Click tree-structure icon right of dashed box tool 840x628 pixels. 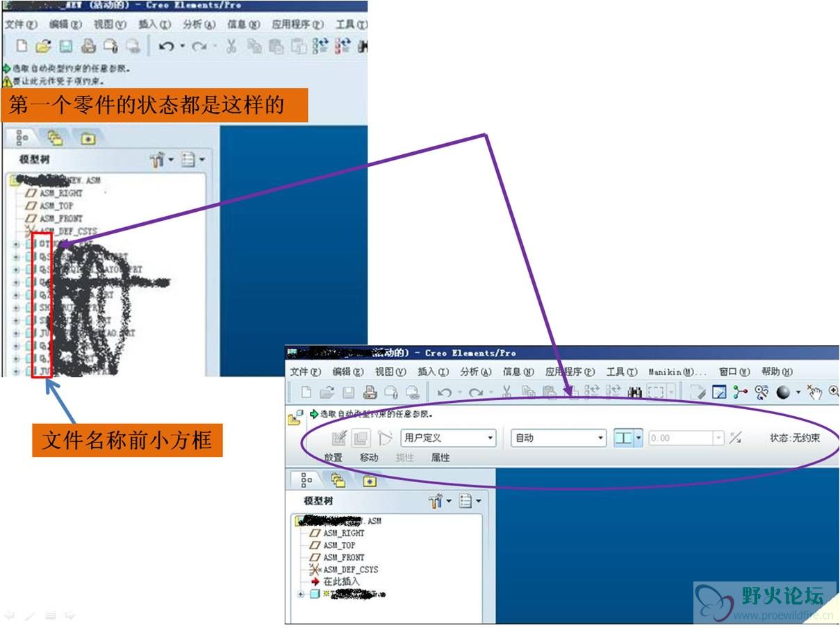point(741,392)
